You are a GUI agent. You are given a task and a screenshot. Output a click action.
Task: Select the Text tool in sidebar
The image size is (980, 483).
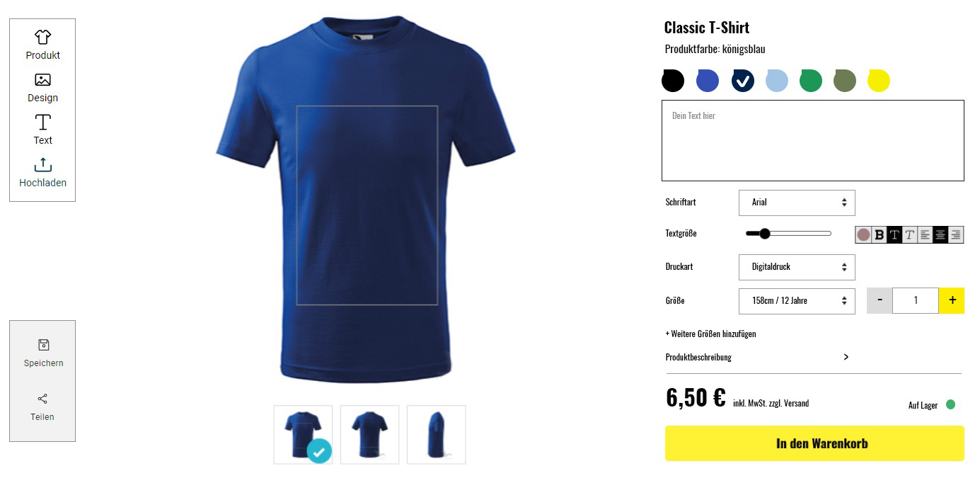pos(42,130)
